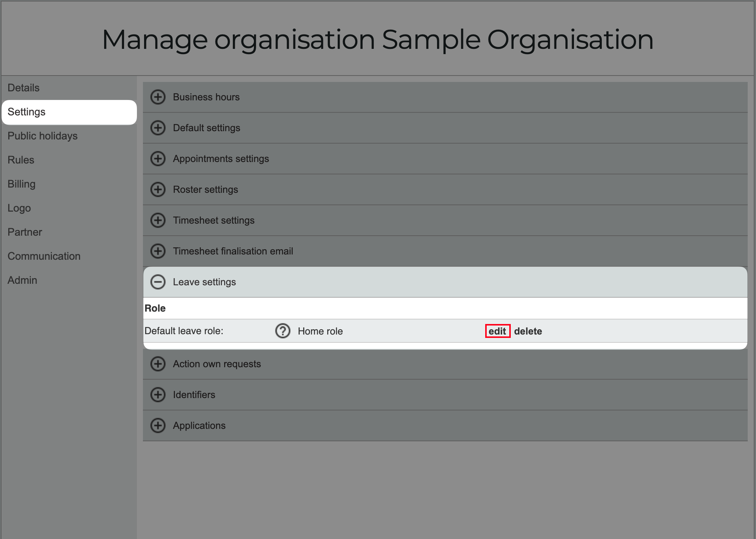Select the Settings sidebar tab

coord(69,112)
